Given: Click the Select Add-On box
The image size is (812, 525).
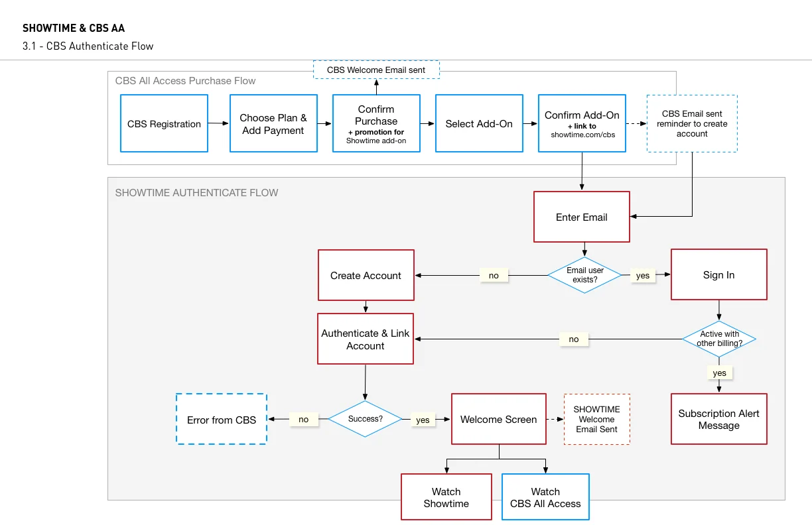Looking at the screenshot, I should (x=479, y=124).
